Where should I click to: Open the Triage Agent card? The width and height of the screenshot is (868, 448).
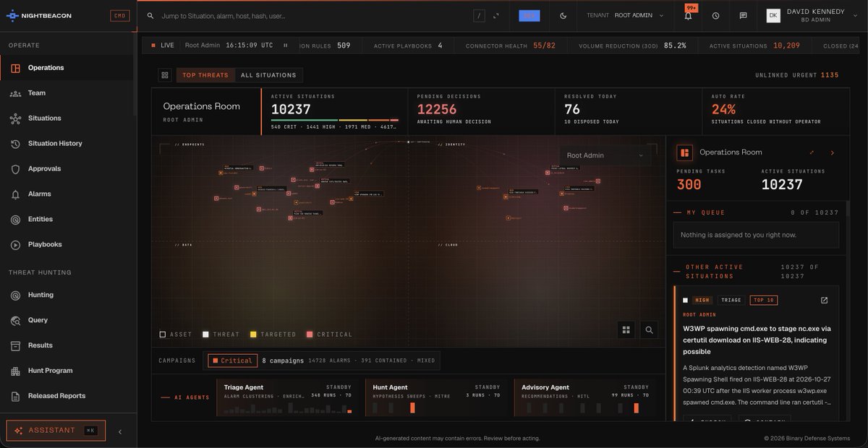[x=288, y=397]
